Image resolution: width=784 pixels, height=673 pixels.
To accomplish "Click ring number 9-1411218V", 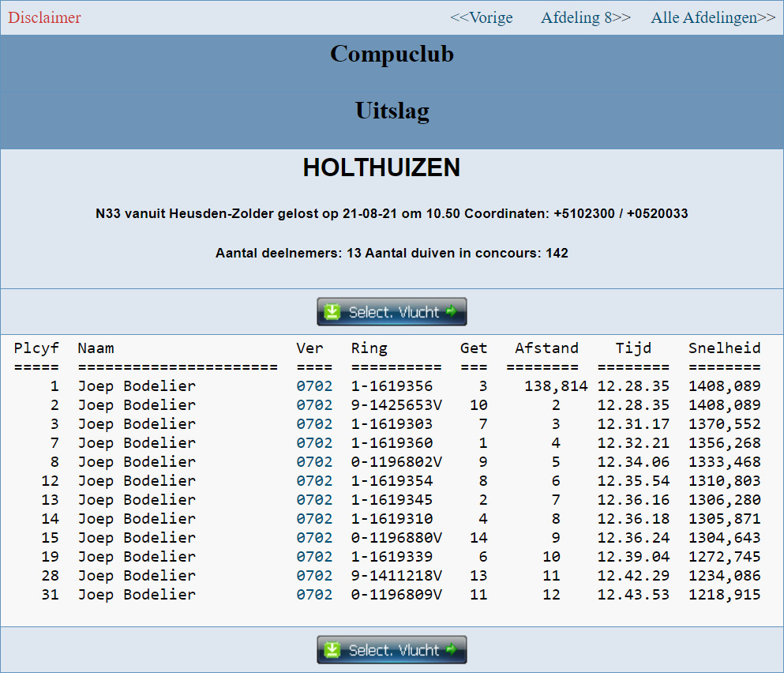I will (x=396, y=577).
